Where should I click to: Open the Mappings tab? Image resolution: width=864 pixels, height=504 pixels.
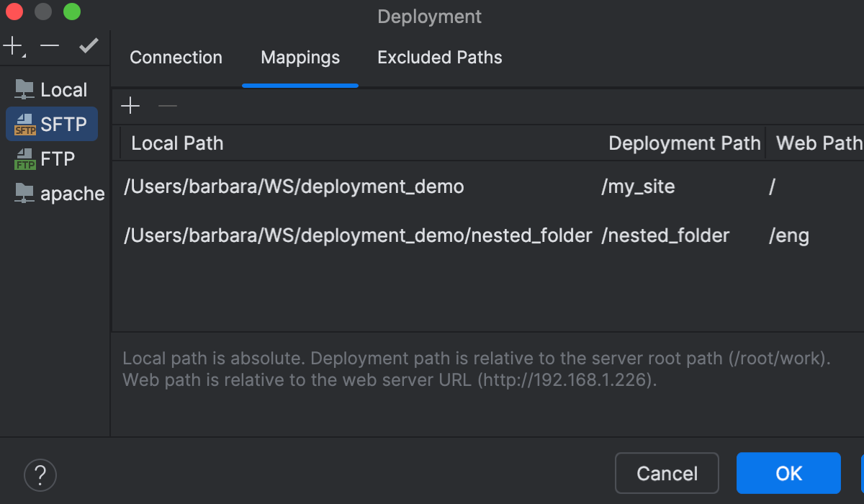click(x=300, y=58)
